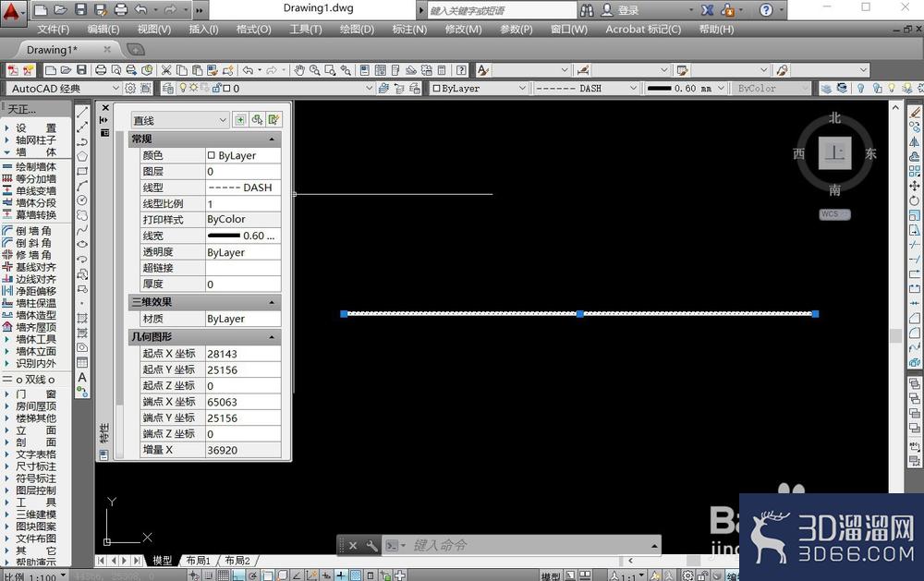Click the 颜色 ByLayer color field

tap(243, 155)
